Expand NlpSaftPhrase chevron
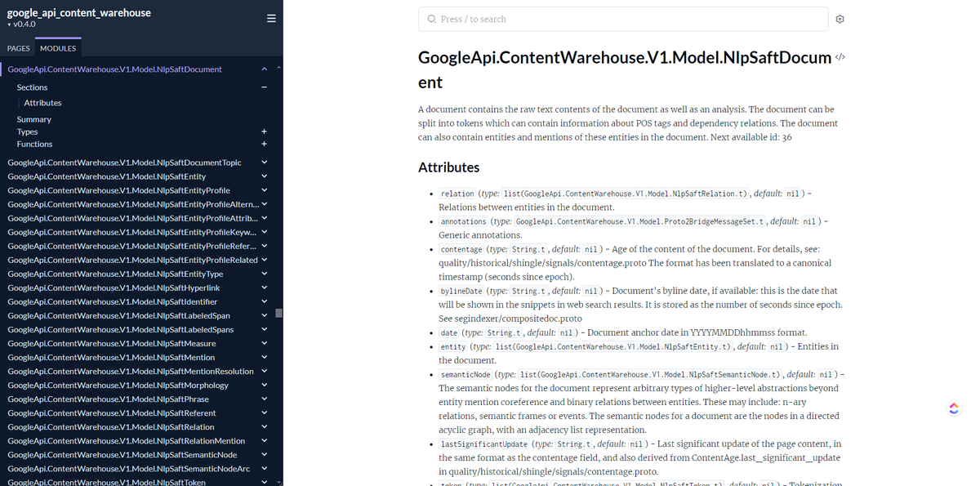This screenshot has height=486, width=980. [x=264, y=399]
